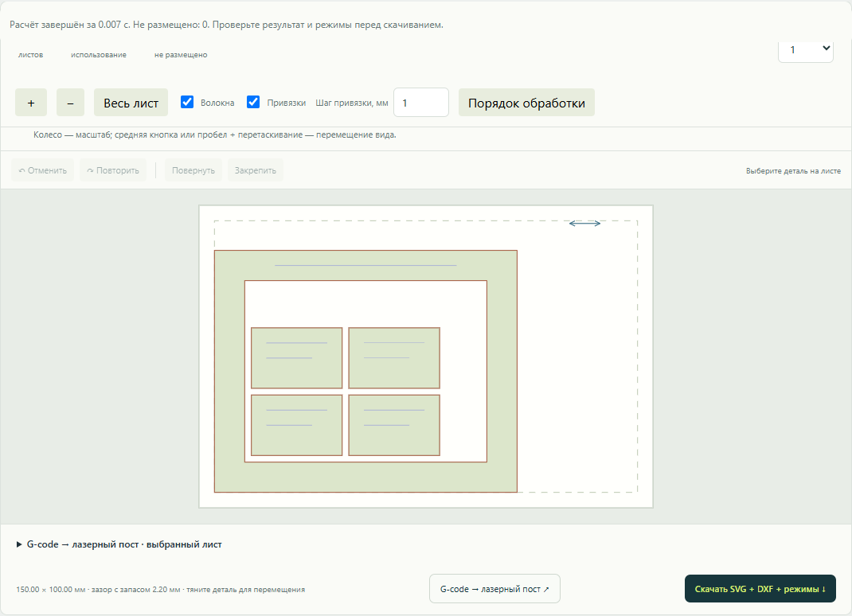852x616 pixels.
Task: Click the Отменить undo button
Action: click(43, 170)
